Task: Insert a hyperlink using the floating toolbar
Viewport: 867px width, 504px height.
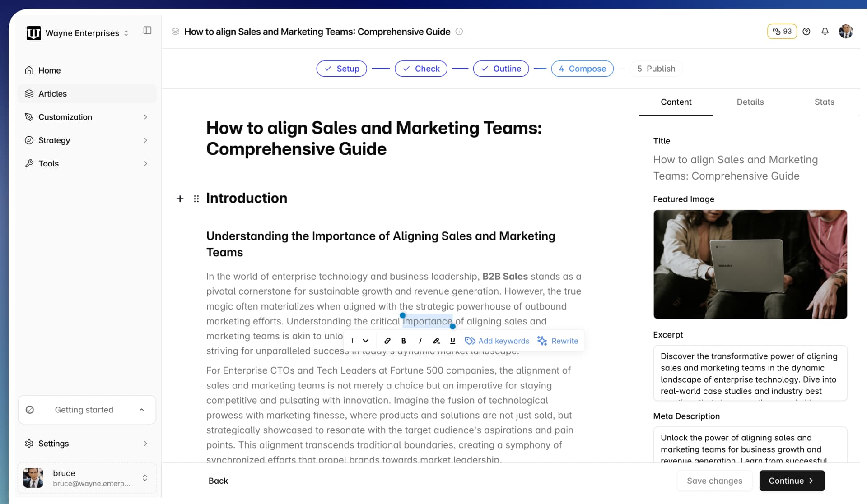Action: [x=387, y=341]
